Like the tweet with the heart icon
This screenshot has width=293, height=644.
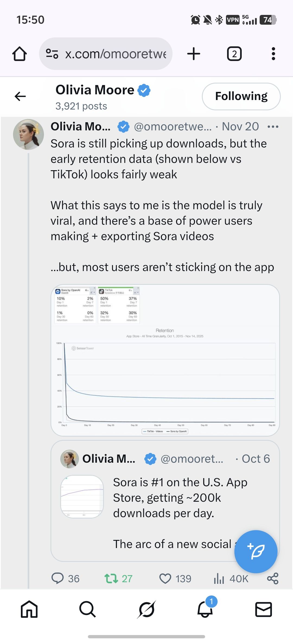pos(165,578)
